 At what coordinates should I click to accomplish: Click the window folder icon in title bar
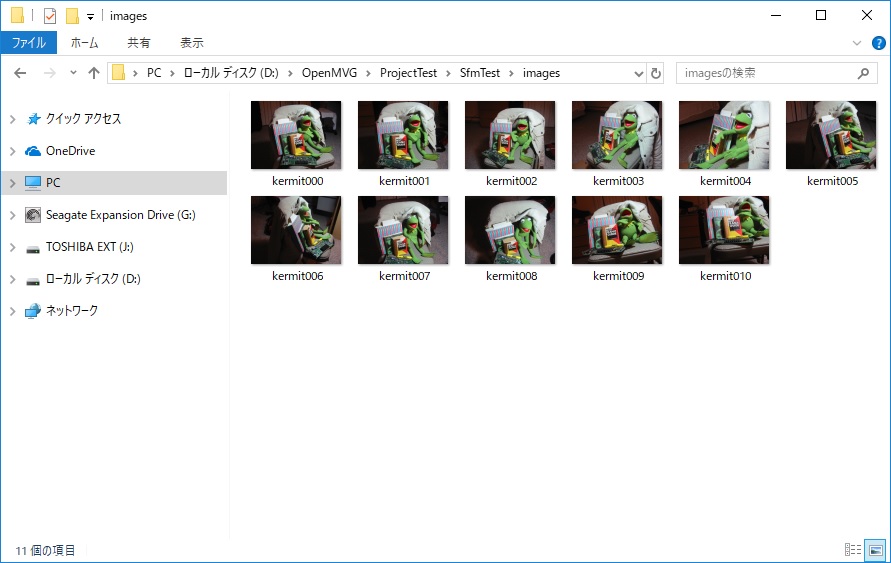pos(17,16)
